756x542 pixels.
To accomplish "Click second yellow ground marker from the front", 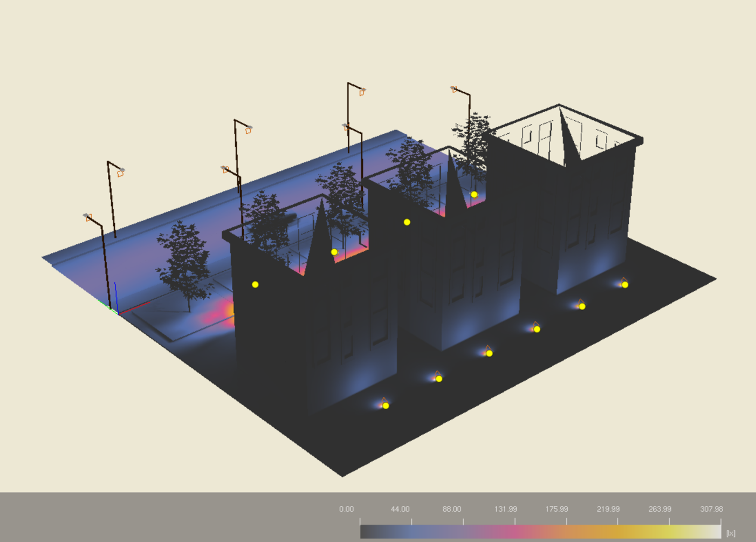I will (x=439, y=379).
